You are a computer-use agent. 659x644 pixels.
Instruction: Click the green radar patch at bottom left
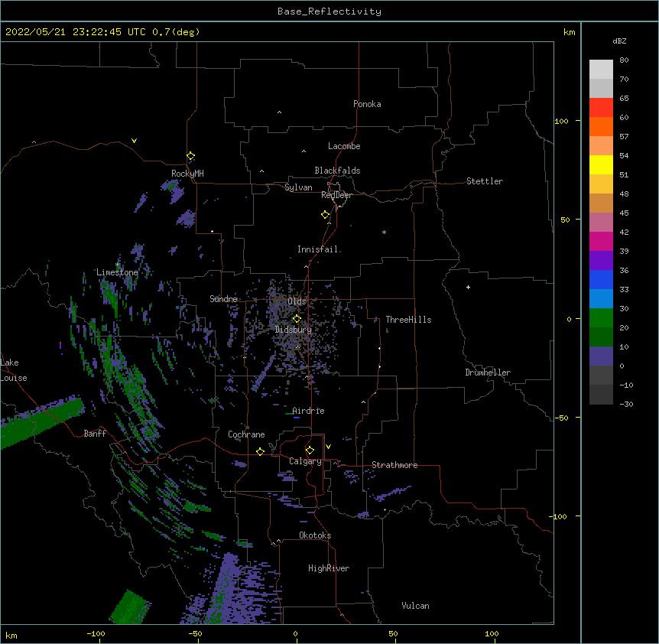pos(131,607)
